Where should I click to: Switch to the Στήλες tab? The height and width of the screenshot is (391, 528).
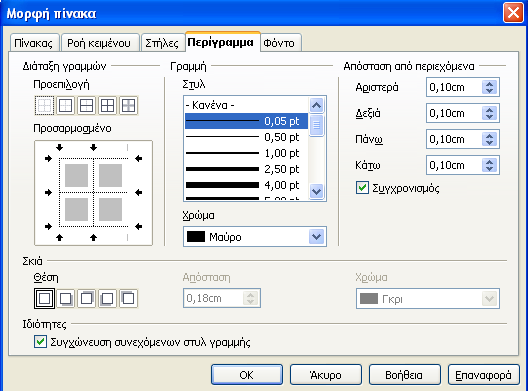[x=162, y=43]
